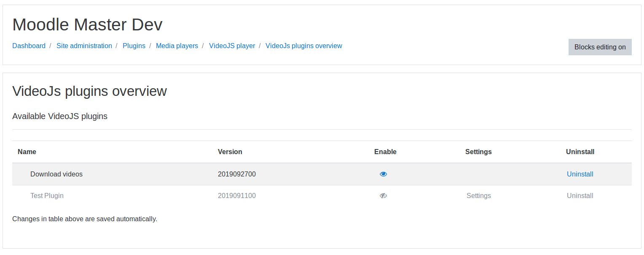Click the Settings column header
The image size is (644, 255).
[x=478, y=152]
